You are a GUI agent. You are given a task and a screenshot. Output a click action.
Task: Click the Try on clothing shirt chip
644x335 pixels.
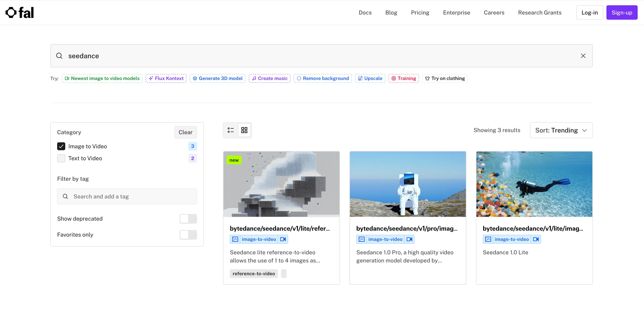point(445,78)
